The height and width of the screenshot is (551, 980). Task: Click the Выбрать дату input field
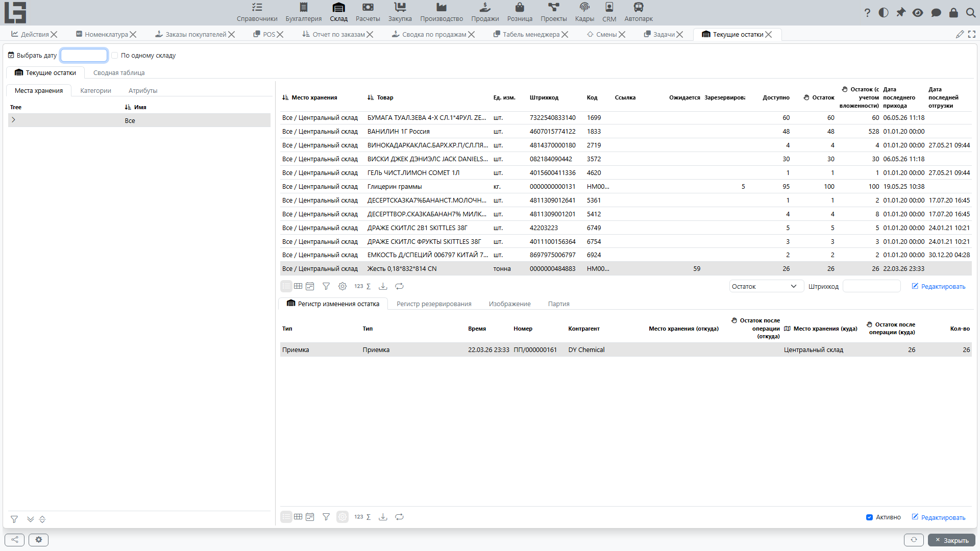tap(84, 55)
